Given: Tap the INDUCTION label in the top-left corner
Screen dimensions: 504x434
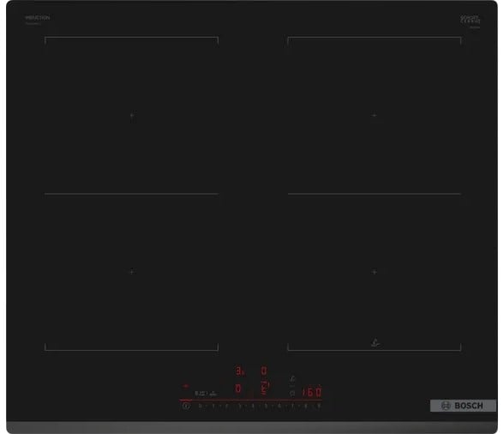Looking at the screenshot, I should click(38, 18).
